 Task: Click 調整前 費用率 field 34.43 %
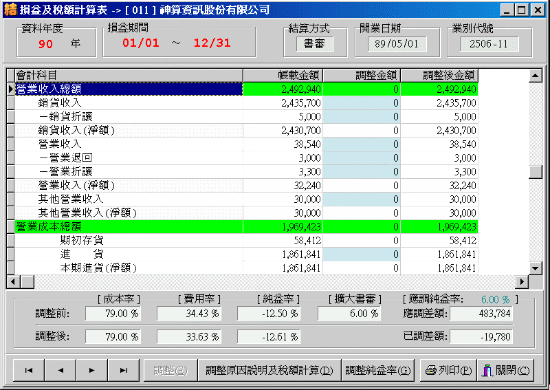coord(189,314)
